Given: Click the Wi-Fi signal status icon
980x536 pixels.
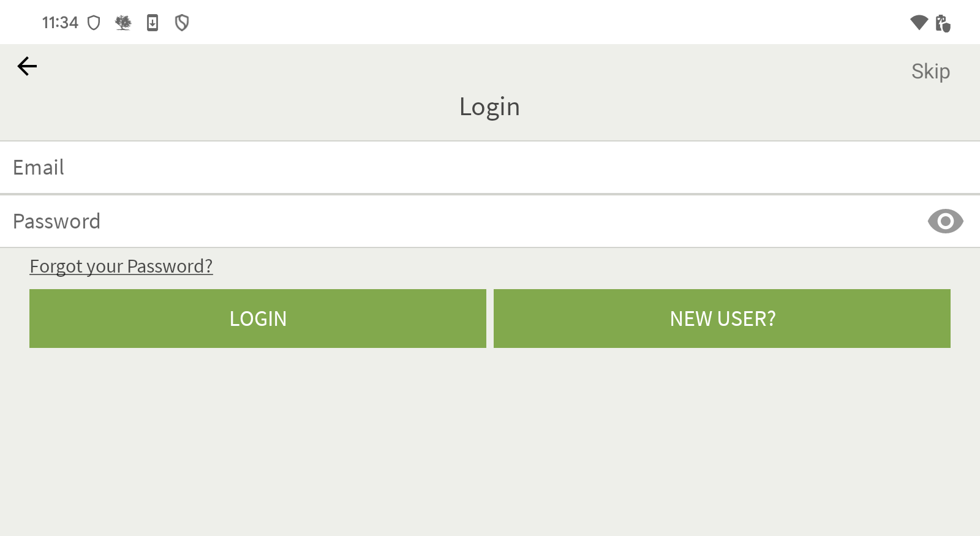Looking at the screenshot, I should pos(919,23).
